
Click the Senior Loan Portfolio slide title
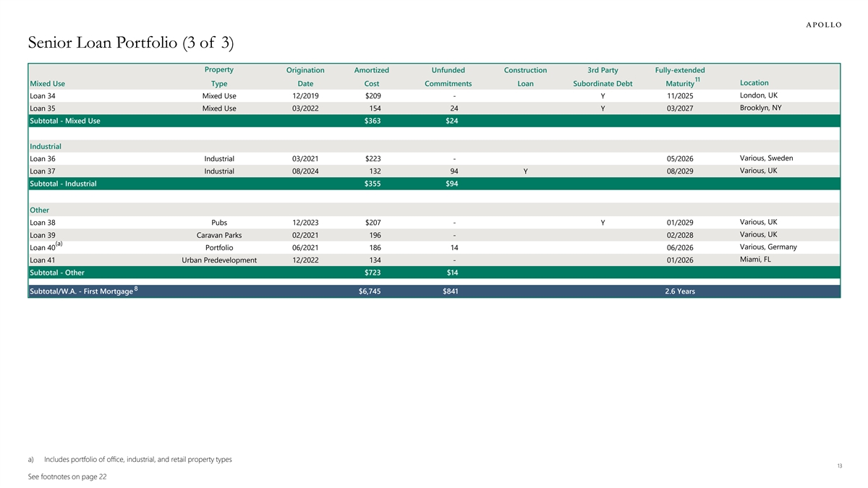(x=130, y=43)
